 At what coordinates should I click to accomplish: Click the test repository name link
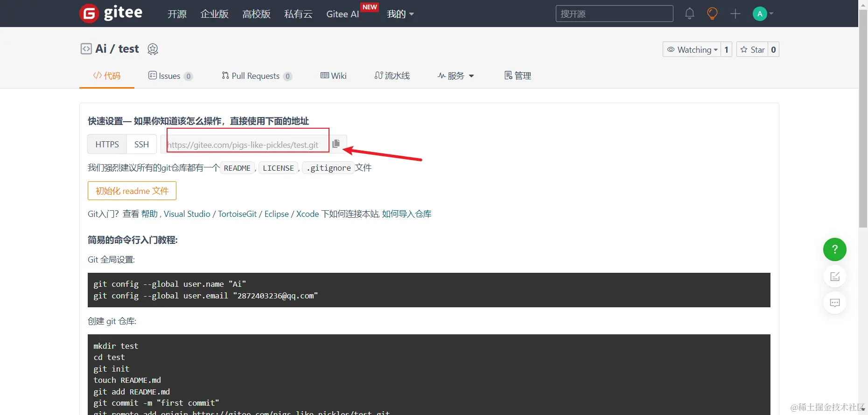128,48
